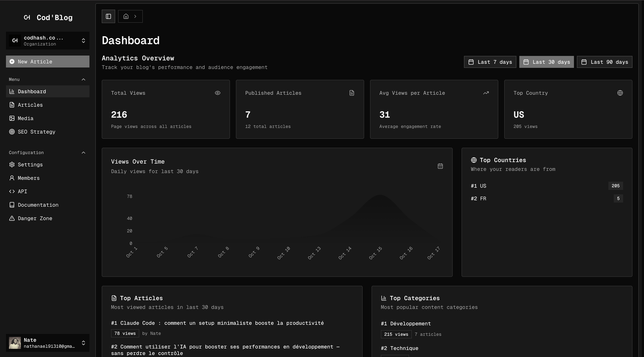The height and width of the screenshot is (357, 644).
Task: Collapse the Configuration section
Action: click(84, 152)
